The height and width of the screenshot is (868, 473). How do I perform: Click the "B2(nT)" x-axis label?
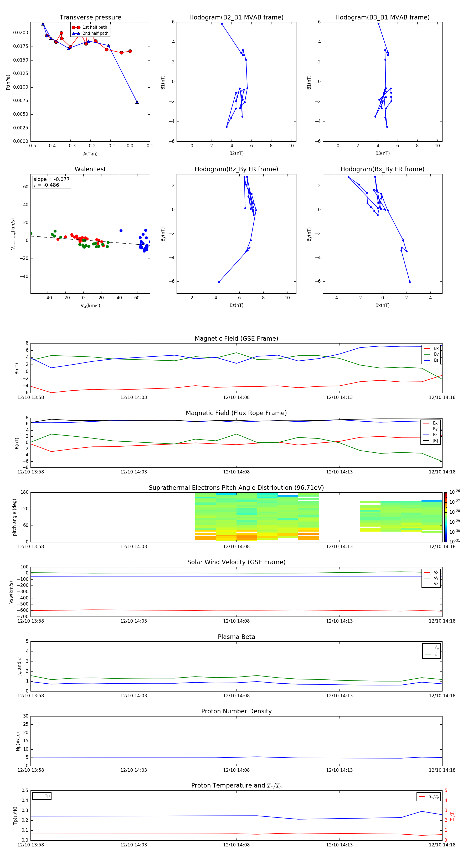click(x=236, y=153)
